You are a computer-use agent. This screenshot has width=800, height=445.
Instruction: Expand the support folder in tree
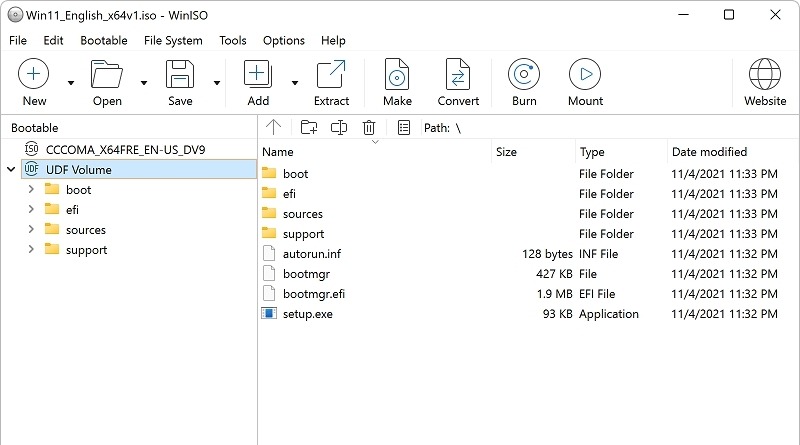pyautogui.click(x=31, y=250)
